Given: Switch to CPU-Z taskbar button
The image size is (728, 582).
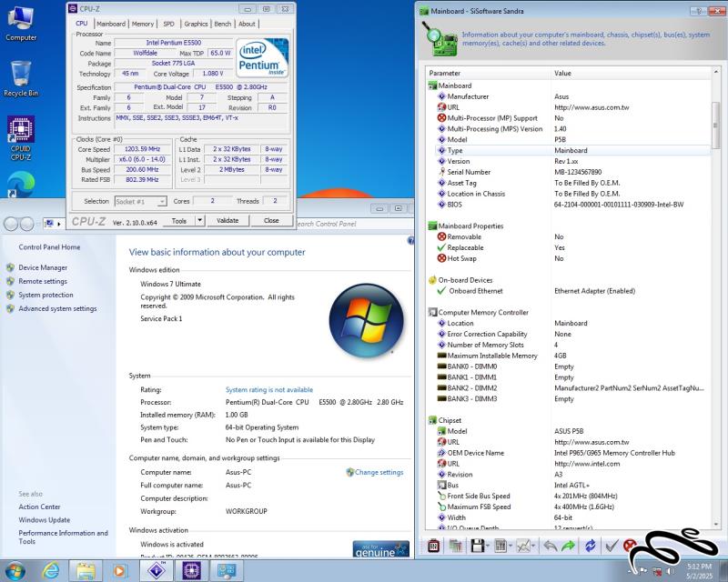Looking at the screenshot, I should [x=191, y=570].
